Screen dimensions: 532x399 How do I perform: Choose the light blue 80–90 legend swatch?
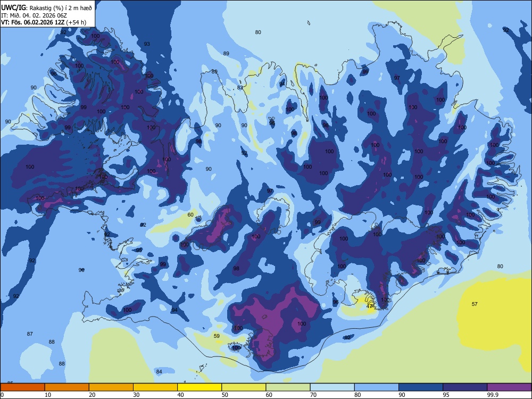377,387
